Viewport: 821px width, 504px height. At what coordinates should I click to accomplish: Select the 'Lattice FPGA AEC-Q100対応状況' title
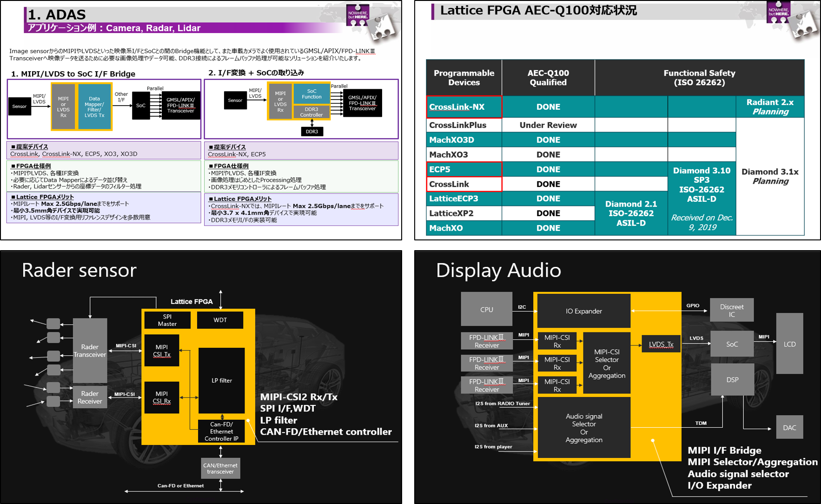point(538,10)
